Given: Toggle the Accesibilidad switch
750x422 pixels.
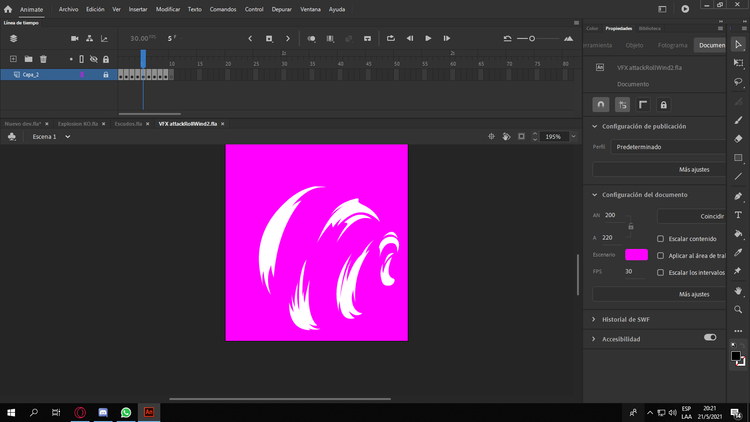Looking at the screenshot, I should point(710,338).
